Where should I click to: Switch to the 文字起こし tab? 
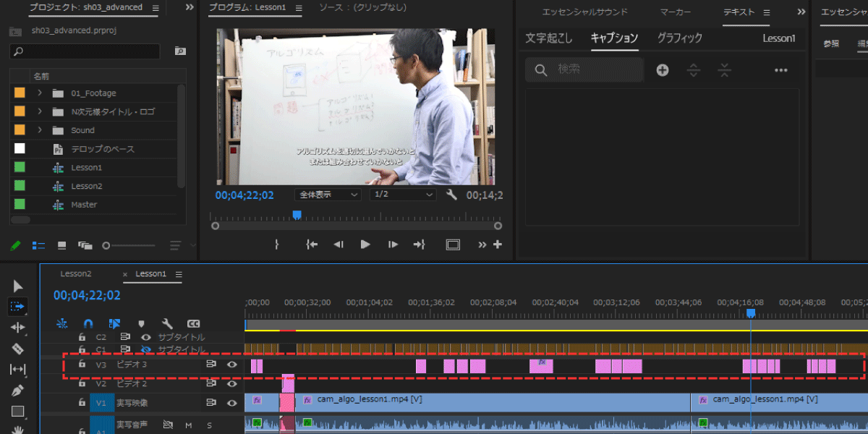click(548, 38)
